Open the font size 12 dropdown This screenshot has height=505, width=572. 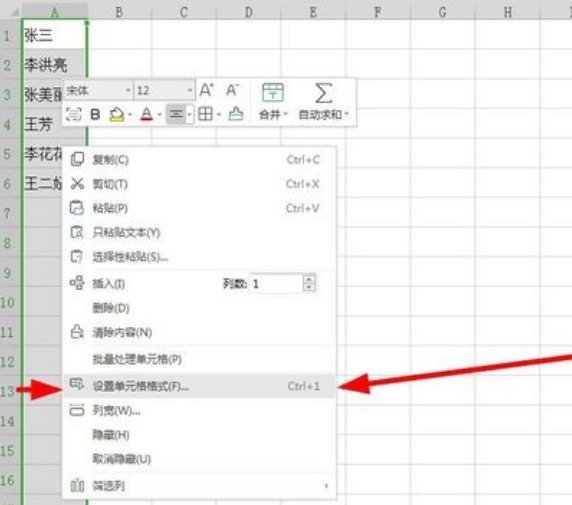click(x=190, y=90)
